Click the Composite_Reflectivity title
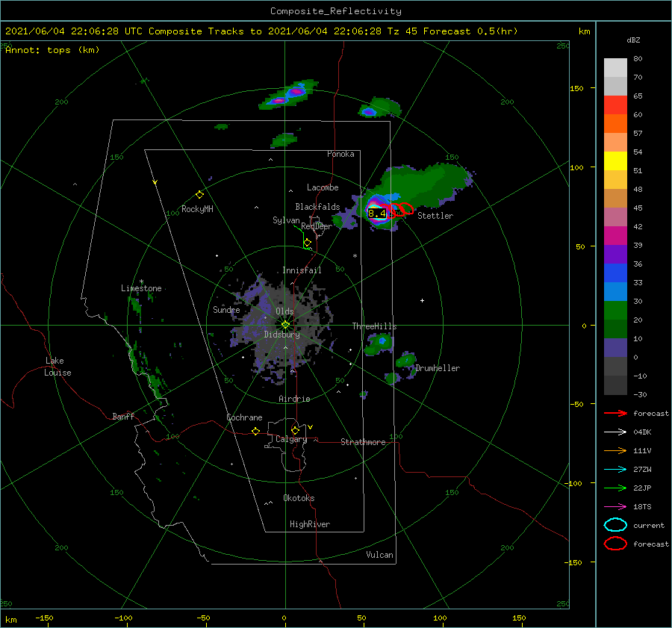This screenshot has height=628, width=672. (x=335, y=11)
